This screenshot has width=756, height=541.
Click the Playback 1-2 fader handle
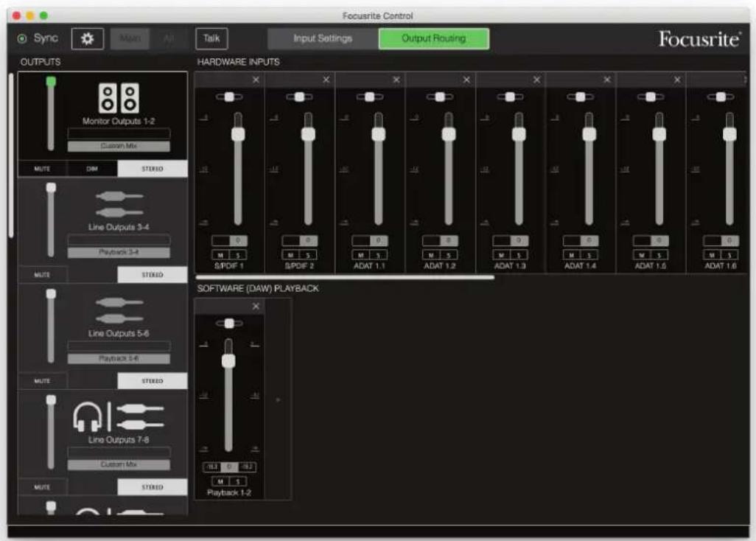[x=228, y=360]
